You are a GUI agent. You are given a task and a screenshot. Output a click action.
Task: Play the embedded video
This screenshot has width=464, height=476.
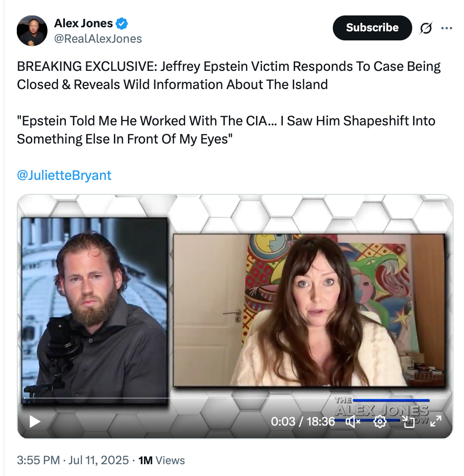35,421
